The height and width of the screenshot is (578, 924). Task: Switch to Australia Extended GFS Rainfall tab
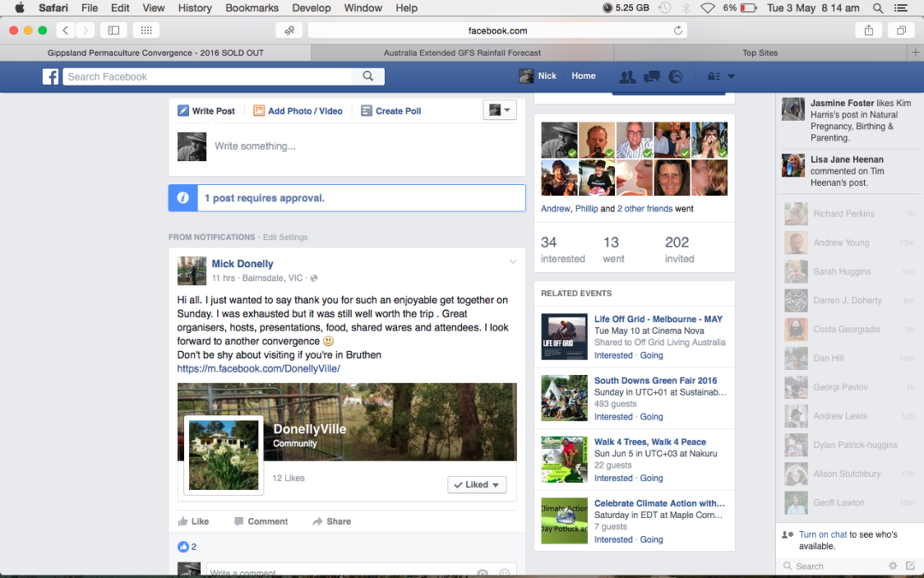pyautogui.click(x=463, y=52)
